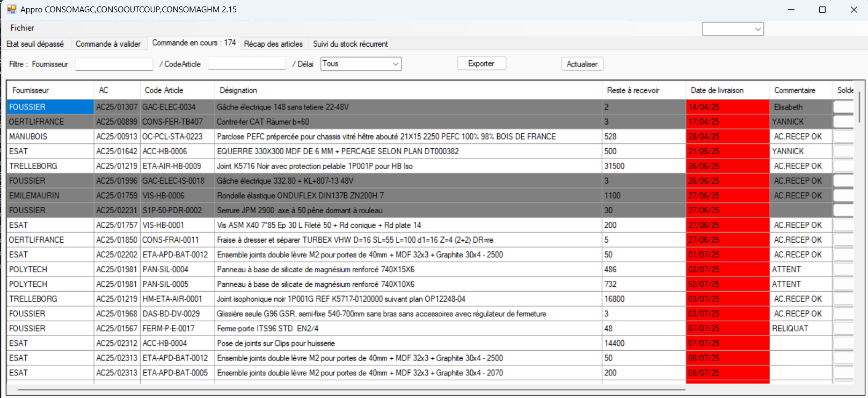Click the Exporter button

click(x=481, y=63)
